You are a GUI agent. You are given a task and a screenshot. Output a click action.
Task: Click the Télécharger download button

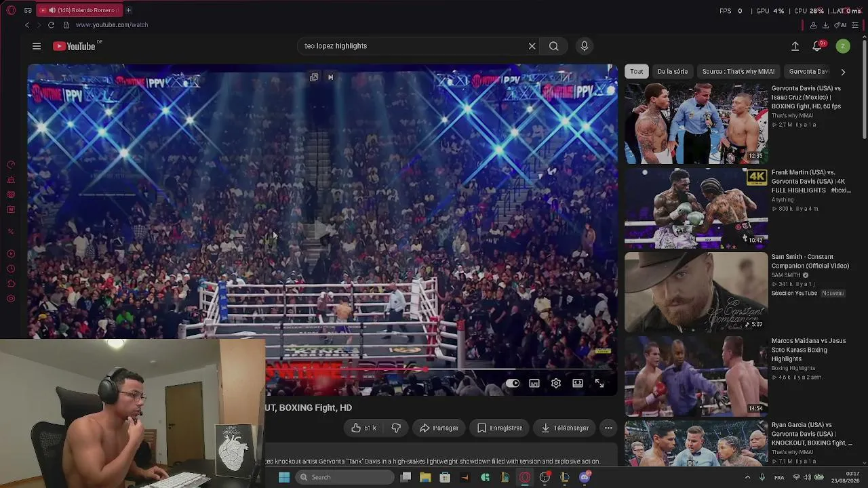565,428
